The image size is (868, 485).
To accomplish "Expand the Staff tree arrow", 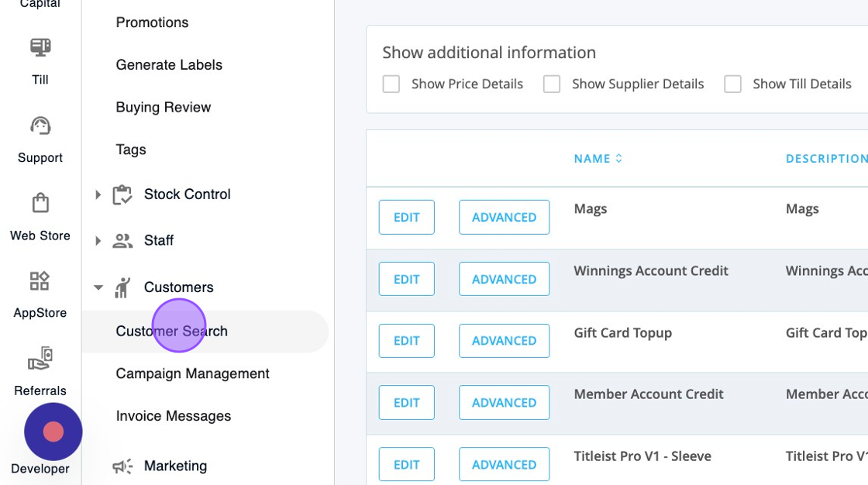I will tap(98, 241).
